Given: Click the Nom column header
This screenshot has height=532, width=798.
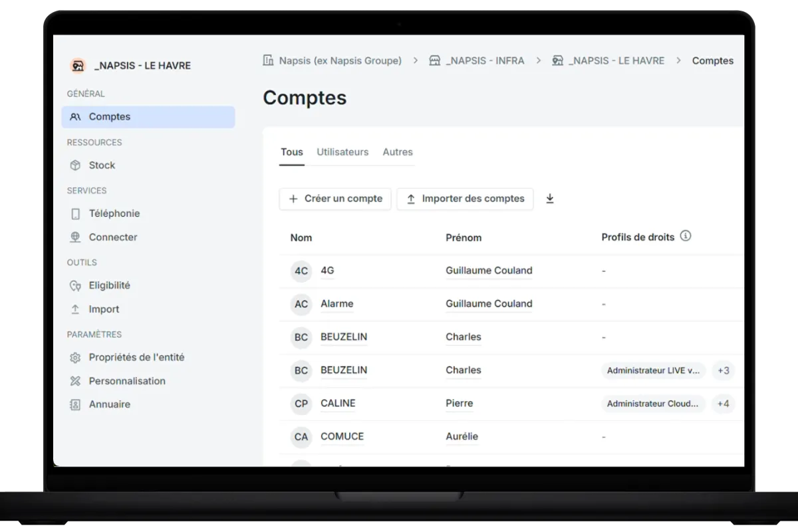Looking at the screenshot, I should click(301, 237).
